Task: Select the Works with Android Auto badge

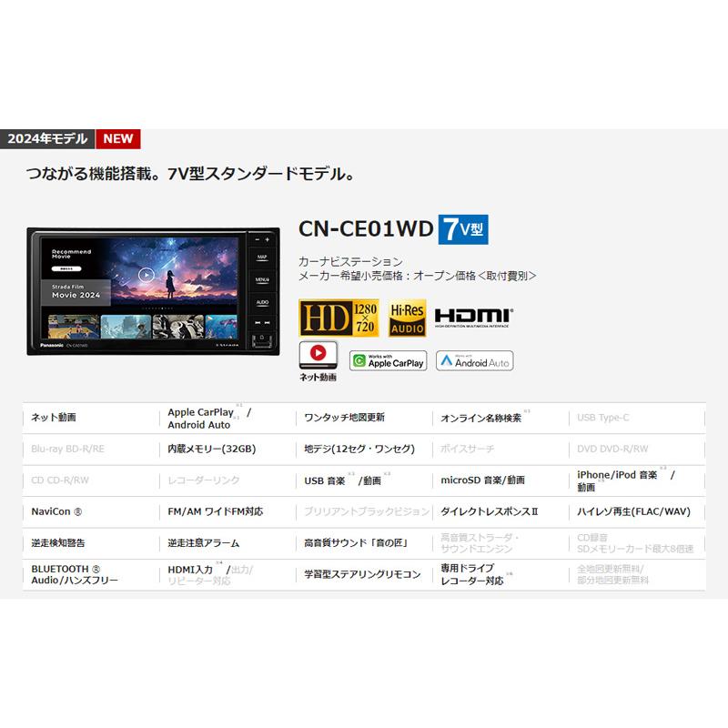Action: [476, 360]
